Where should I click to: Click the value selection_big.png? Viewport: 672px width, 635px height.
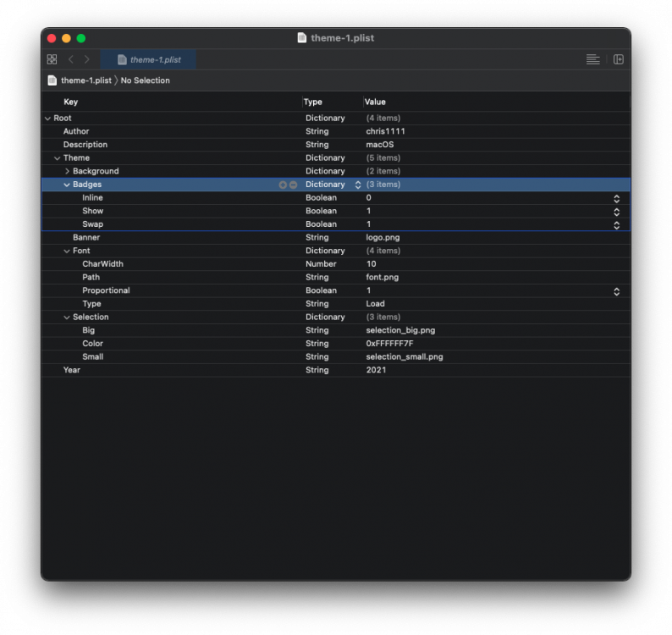(x=400, y=330)
